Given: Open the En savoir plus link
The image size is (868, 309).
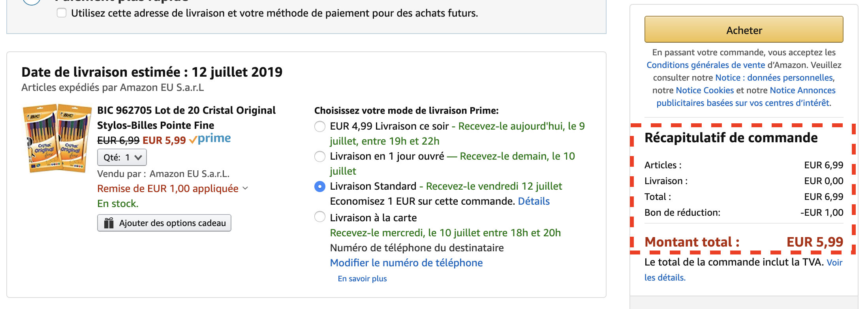Looking at the screenshot, I should [x=362, y=279].
